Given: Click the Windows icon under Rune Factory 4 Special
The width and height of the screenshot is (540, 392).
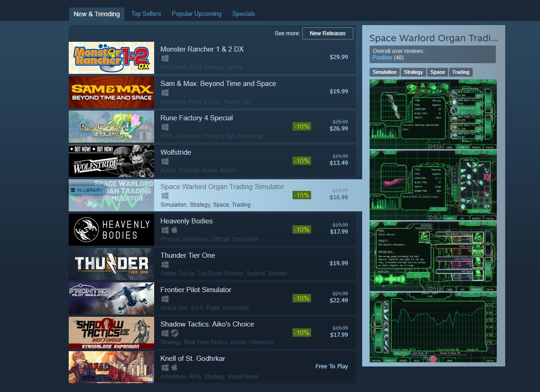Looking at the screenshot, I should coord(165,127).
